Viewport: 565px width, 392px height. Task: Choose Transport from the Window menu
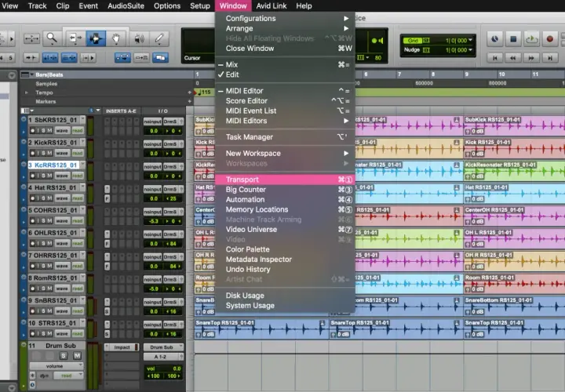(x=285, y=180)
